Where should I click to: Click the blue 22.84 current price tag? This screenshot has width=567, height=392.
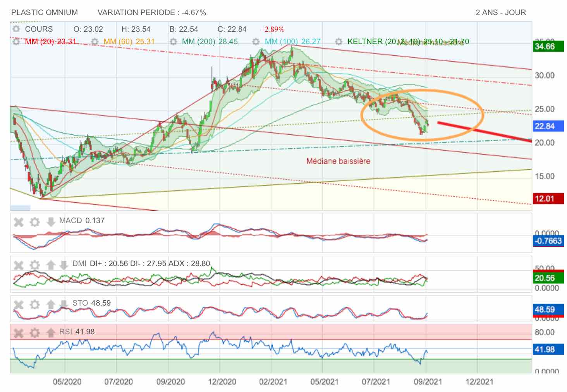coord(548,126)
